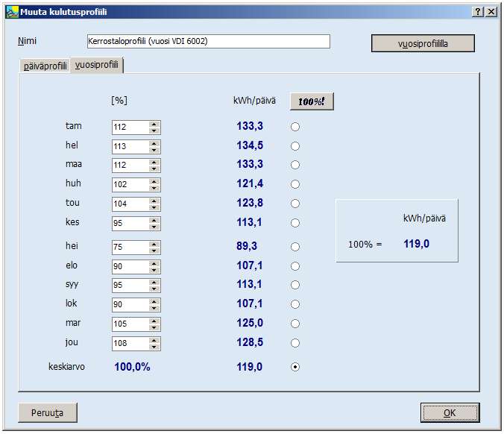
Task: Increase the maa percentage with up arrow
Action: point(154,163)
